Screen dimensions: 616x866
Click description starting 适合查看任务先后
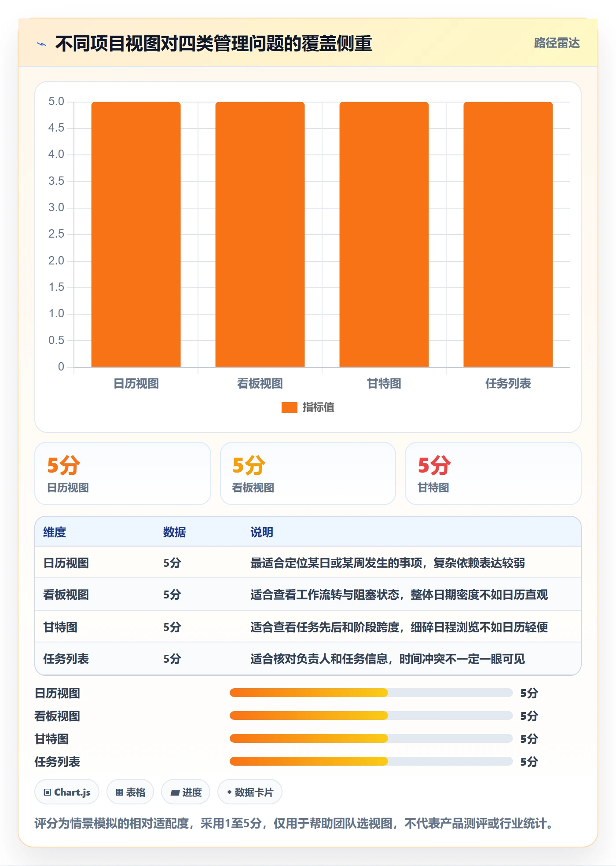399,627
